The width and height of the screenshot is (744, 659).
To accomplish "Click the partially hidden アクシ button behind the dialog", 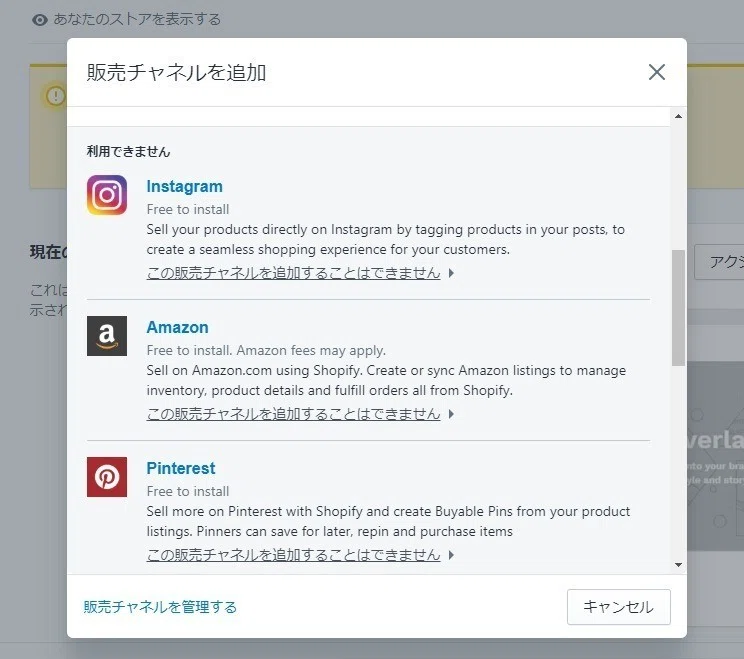I will [x=719, y=262].
